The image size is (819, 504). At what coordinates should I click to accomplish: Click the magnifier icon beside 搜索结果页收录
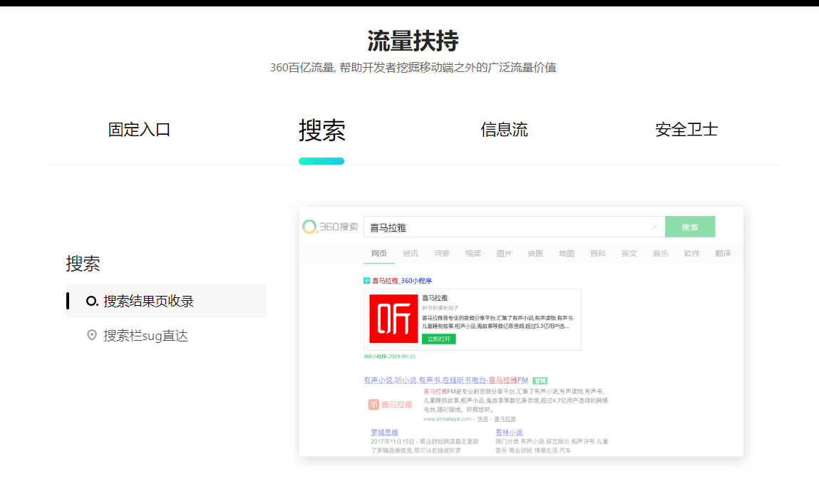92,301
